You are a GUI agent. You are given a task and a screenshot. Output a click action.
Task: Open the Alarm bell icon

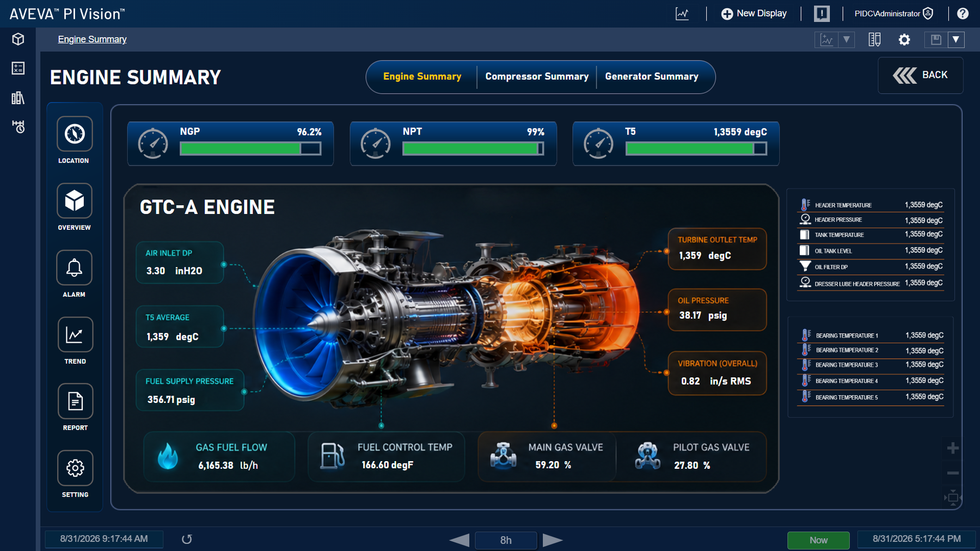pos(75,268)
